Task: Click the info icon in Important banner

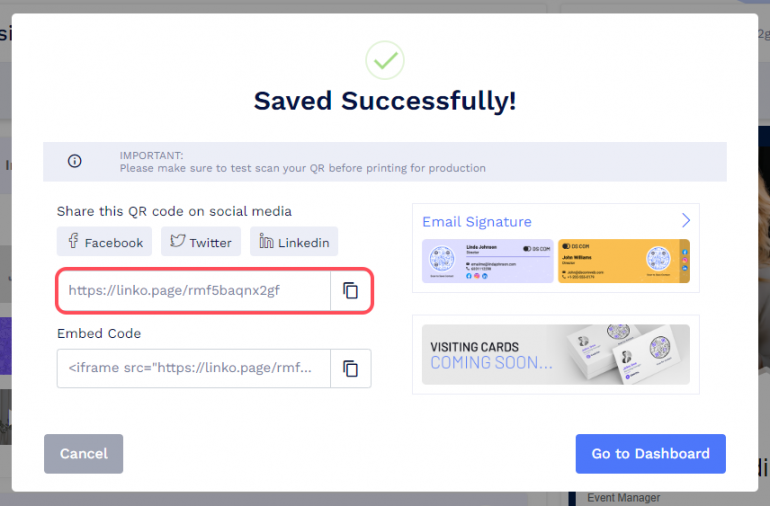Action: (x=75, y=161)
